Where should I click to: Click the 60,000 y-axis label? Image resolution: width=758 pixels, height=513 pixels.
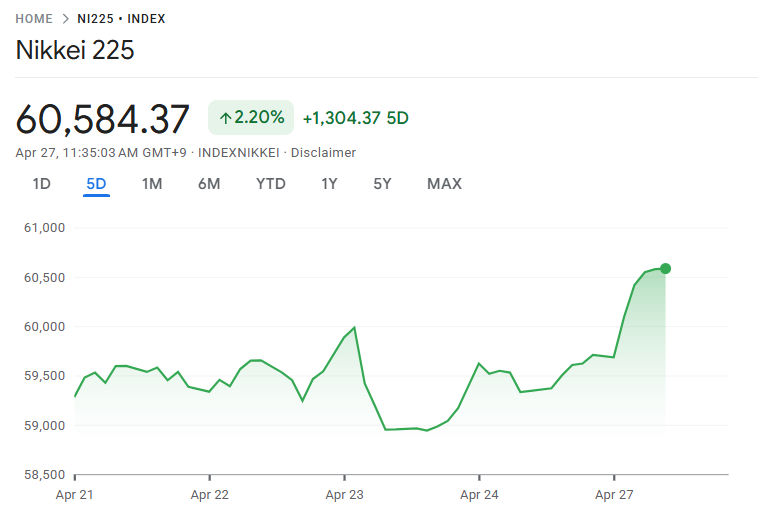44,327
